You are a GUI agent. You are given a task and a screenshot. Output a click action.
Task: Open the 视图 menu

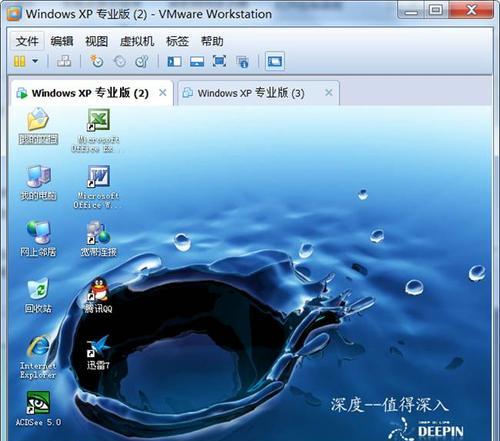click(x=96, y=41)
